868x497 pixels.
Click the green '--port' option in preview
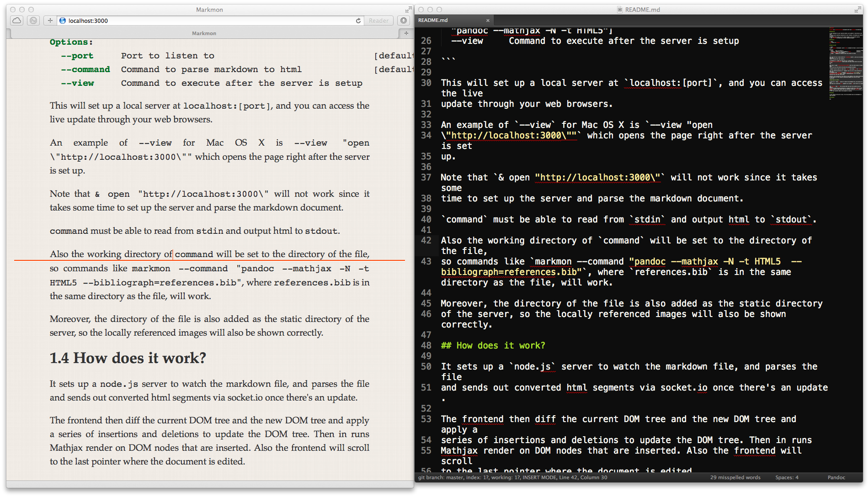tap(77, 56)
